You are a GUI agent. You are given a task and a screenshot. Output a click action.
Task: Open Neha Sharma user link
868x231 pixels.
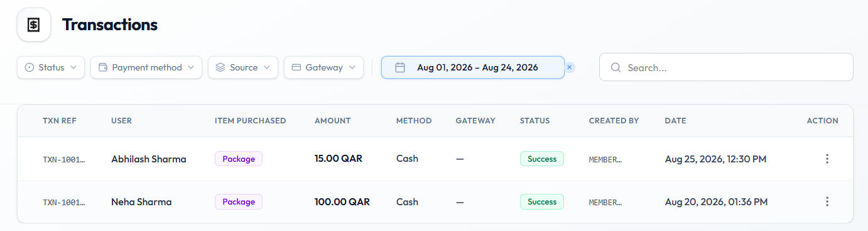141,202
